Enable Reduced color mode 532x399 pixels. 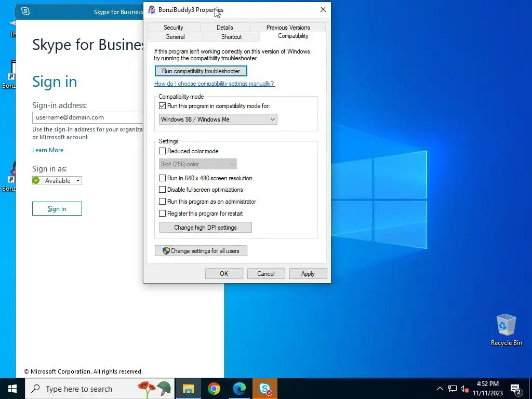[162, 151]
